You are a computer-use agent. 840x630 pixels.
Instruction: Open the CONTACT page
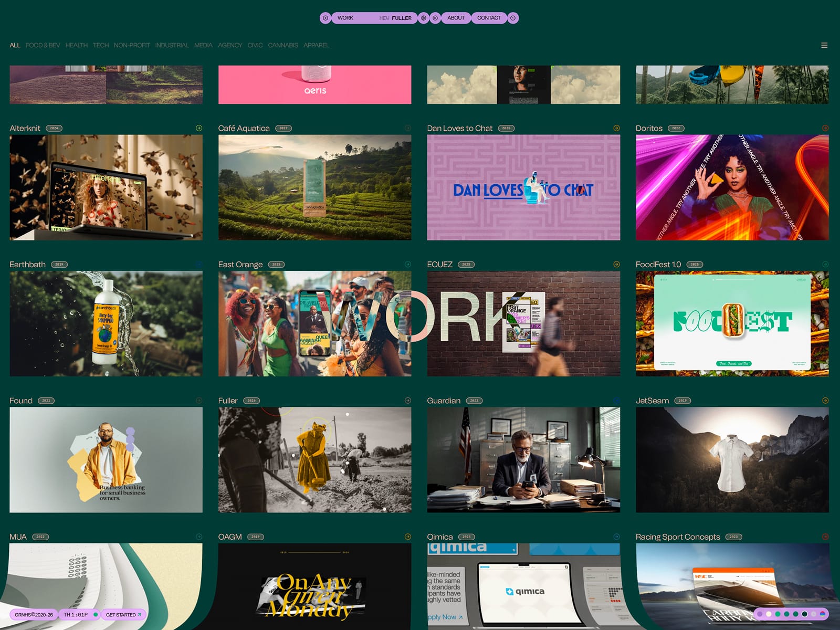click(x=489, y=18)
